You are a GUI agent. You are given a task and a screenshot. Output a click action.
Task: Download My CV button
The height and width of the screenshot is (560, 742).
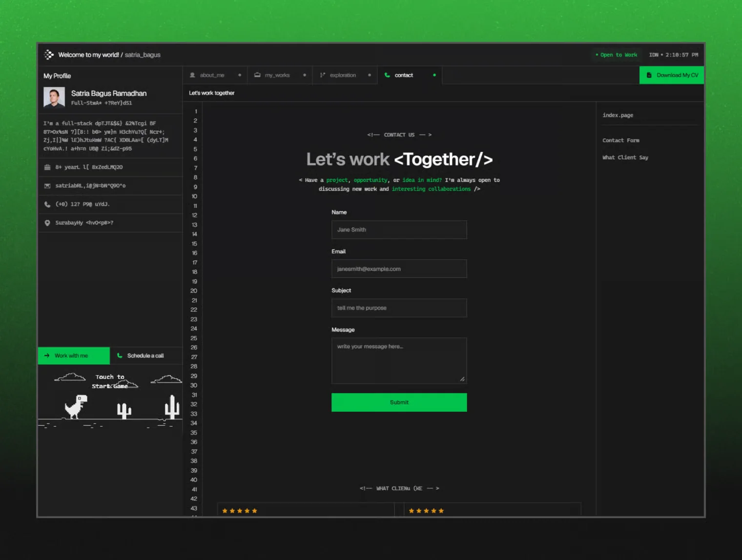coord(672,75)
